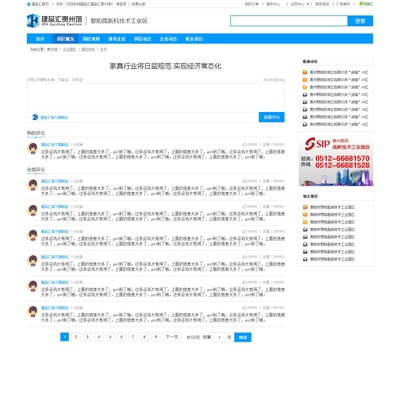
Task: Click the avatar in the 我的评论 section
Action: tap(33, 148)
